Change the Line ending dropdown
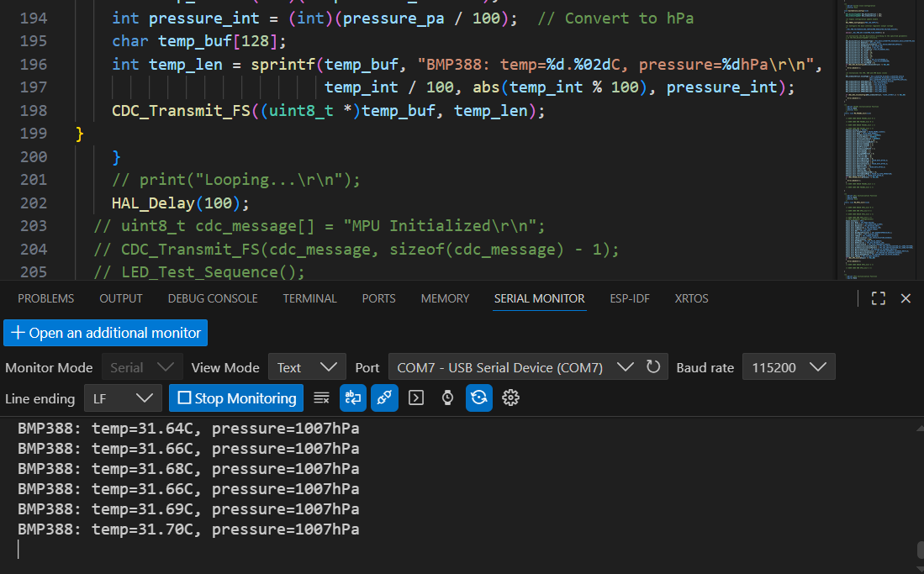924x574 pixels. point(123,398)
